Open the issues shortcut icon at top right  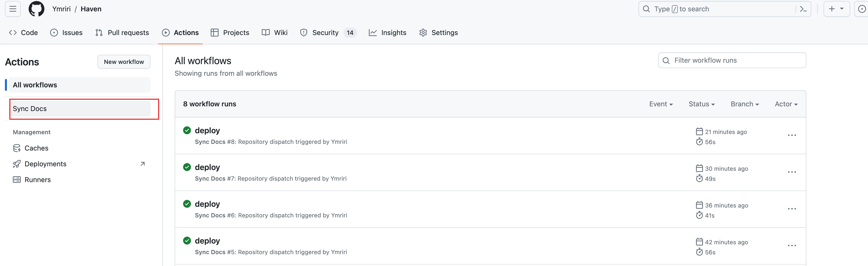pyautogui.click(x=862, y=9)
